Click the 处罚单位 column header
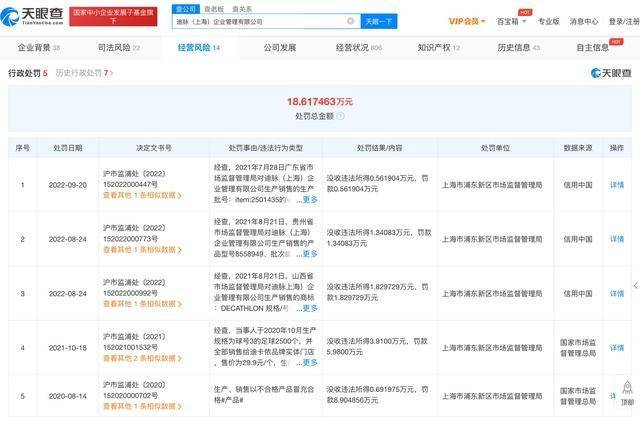 tap(495, 148)
